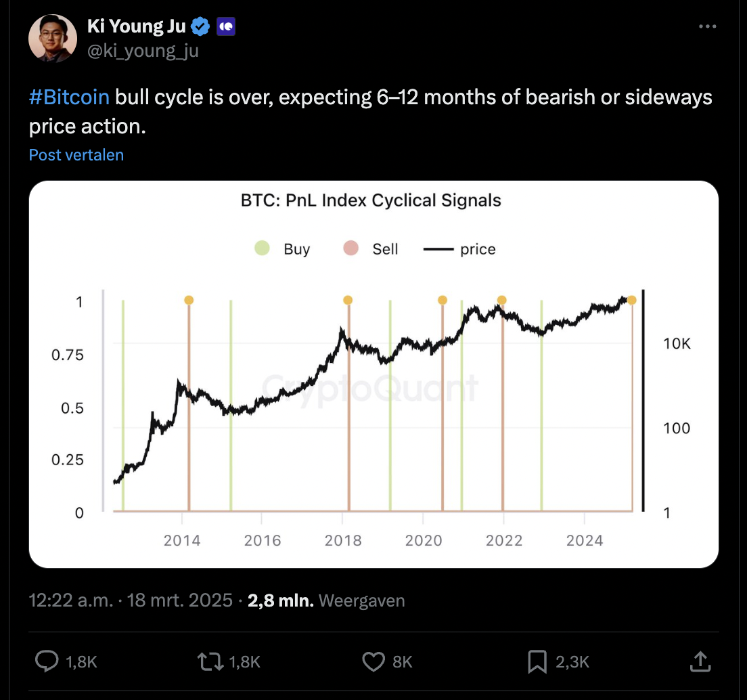Bookmark the post using bookmark icon
Viewport: 747px width, 700px height.
(537, 661)
